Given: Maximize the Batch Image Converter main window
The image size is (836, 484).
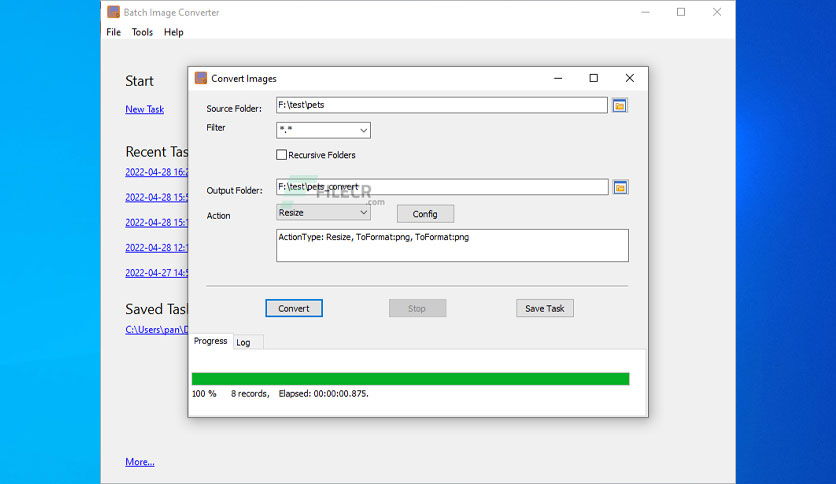Looking at the screenshot, I should pos(681,12).
